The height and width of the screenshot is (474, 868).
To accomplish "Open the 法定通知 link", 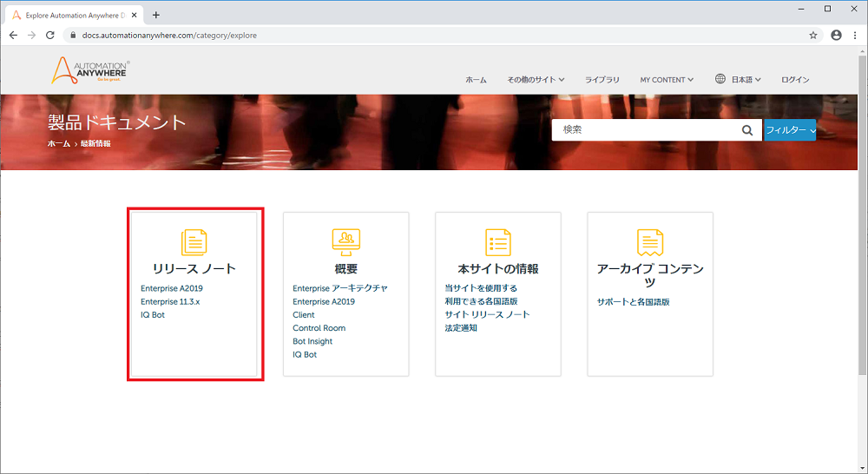I will pos(461,328).
